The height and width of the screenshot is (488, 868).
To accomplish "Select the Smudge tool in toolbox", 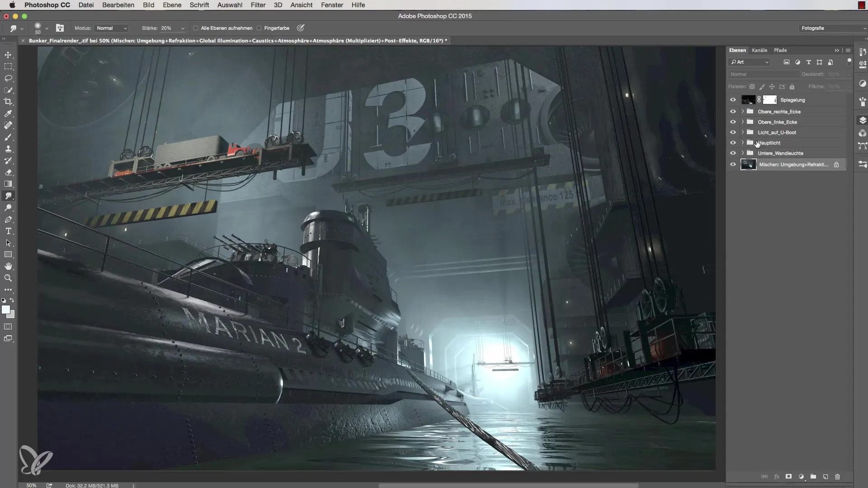I will pos(8,196).
